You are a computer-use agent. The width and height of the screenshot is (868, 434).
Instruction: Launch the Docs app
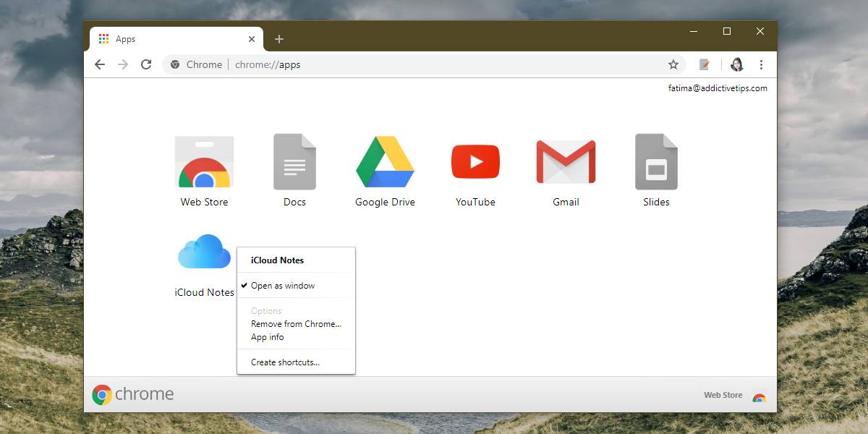click(294, 161)
